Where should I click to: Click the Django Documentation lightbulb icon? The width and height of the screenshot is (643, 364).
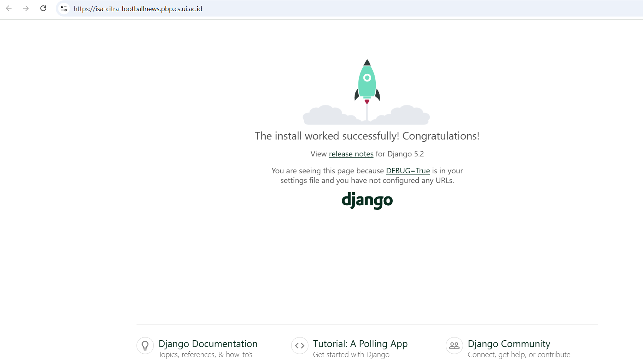coord(145,346)
